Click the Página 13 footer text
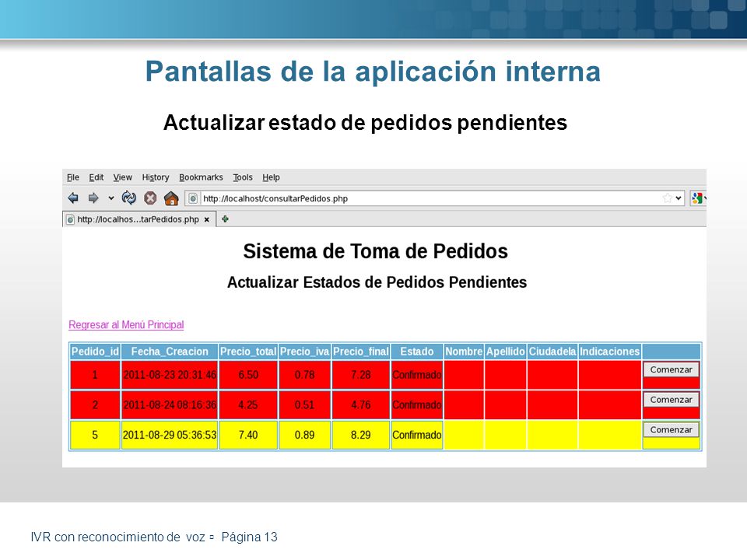Image resolution: width=747 pixels, height=560 pixels. [x=249, y=537]
